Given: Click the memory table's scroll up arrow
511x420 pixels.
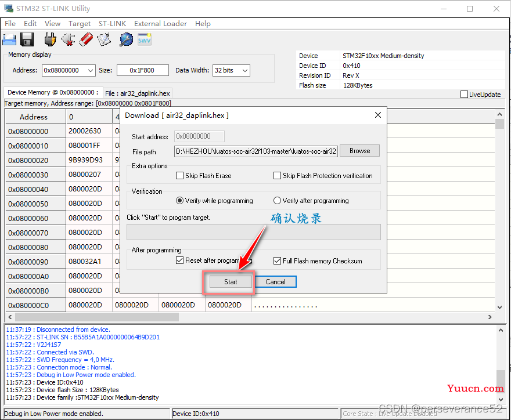Looking at the screenshot, I should [499, 115].
